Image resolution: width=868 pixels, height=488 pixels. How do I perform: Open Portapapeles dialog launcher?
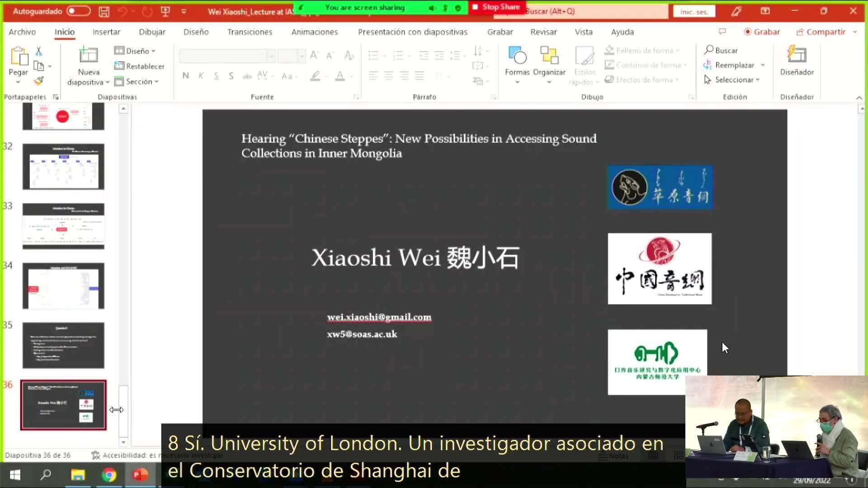(x=56, y=97)
